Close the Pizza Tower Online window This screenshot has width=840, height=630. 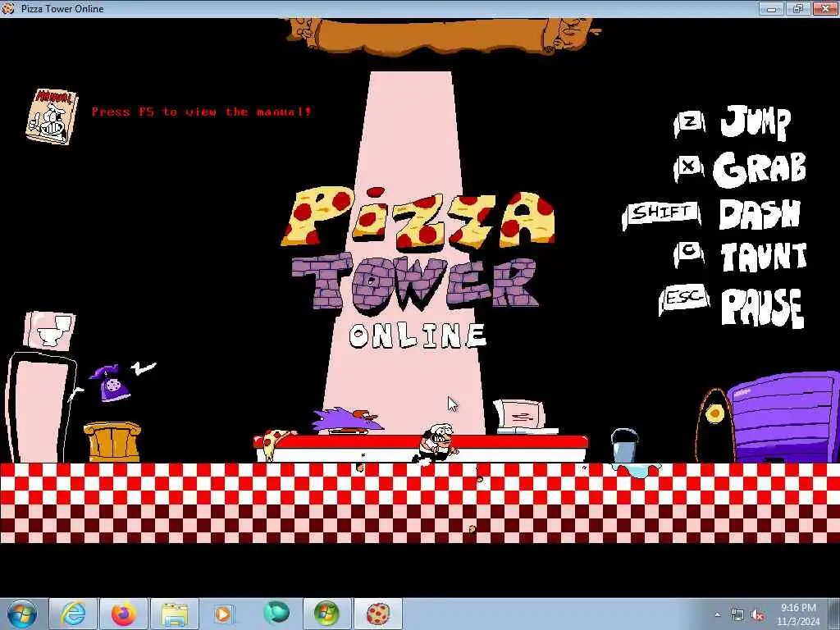[x=825, y=8]
